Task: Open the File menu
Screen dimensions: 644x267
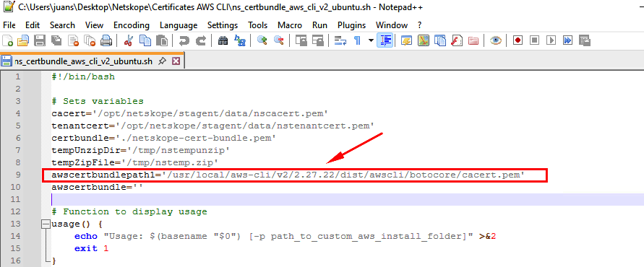Action: click(9, 25)
